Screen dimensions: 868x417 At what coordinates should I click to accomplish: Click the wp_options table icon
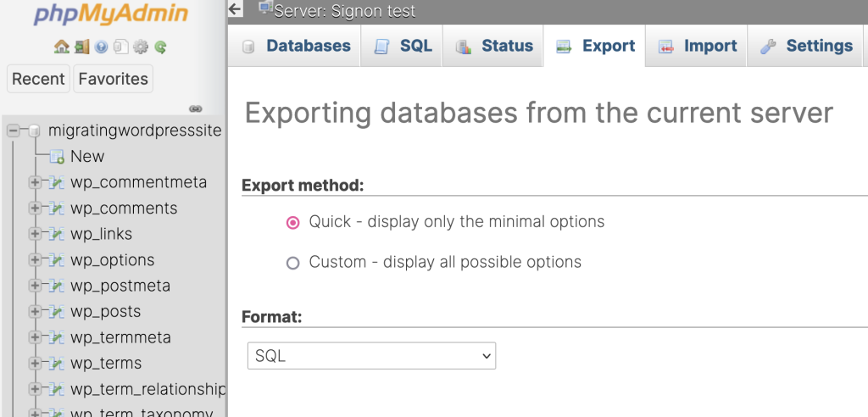pyautogui.click(x=57, y=259)
